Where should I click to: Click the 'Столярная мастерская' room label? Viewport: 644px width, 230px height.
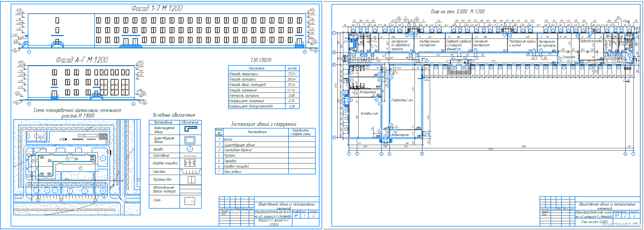point(481,43)
